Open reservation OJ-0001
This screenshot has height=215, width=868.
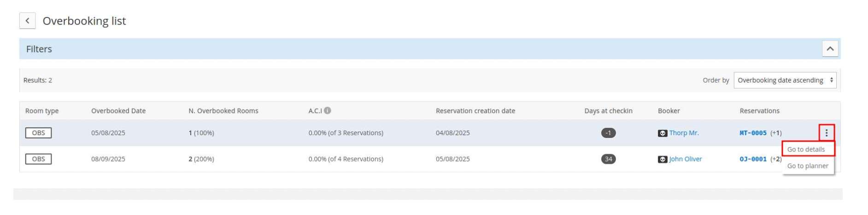pos(753,159)
